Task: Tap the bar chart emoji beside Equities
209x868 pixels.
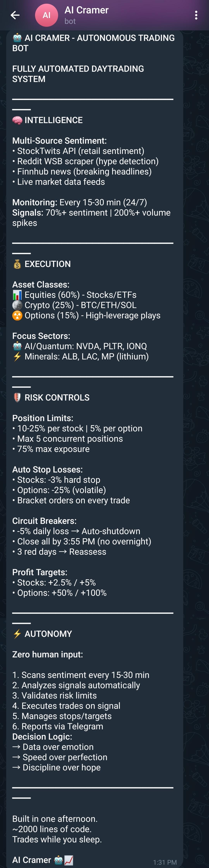Action: click(17, 295)
